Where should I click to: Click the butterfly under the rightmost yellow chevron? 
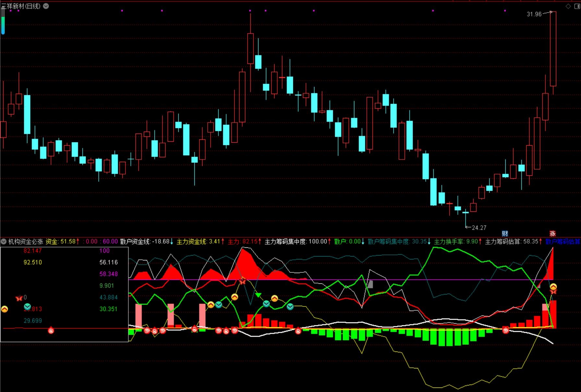coord(553,292)
